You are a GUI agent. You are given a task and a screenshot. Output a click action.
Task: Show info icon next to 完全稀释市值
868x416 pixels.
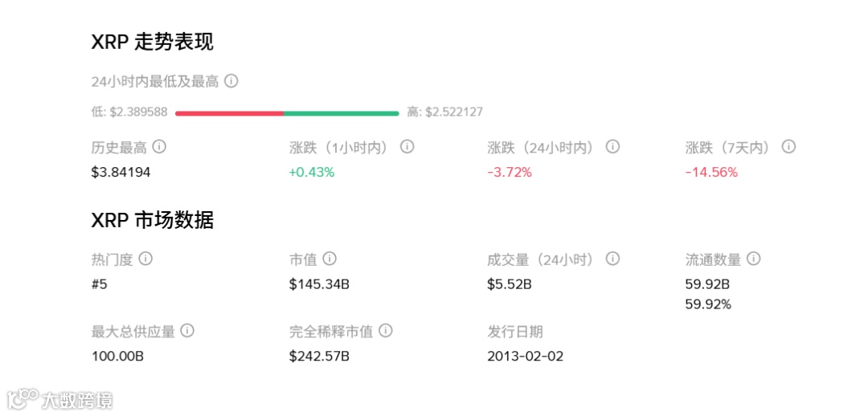[386, 331]
